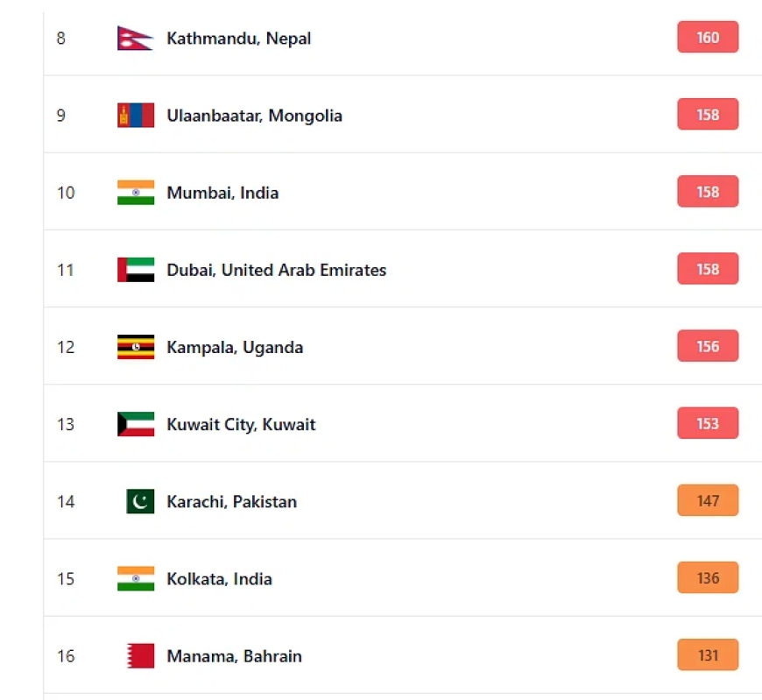
Task: Click the India flag beside Mumbai
Action: coord(136,193)
